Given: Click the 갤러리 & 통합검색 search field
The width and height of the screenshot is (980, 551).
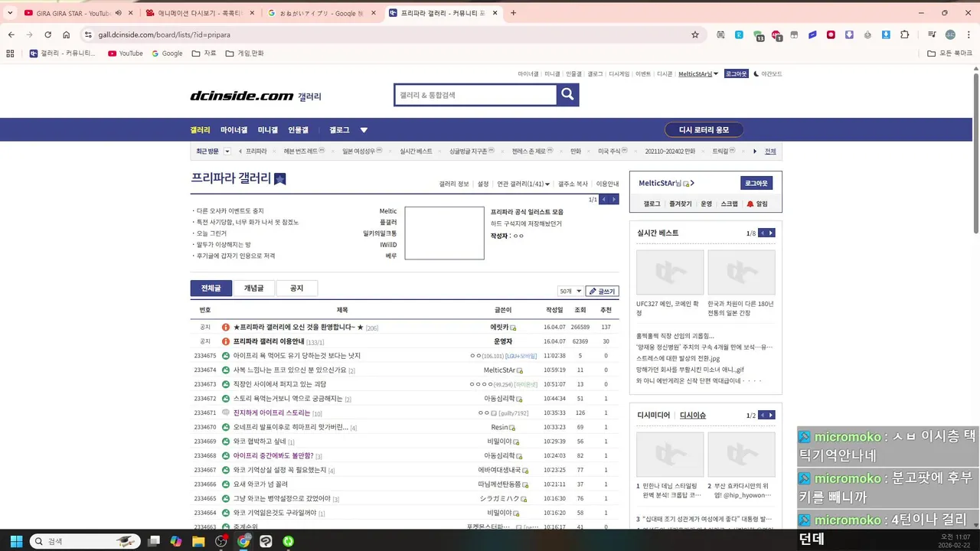Looking at the screenshot, I should click(475, 95).
